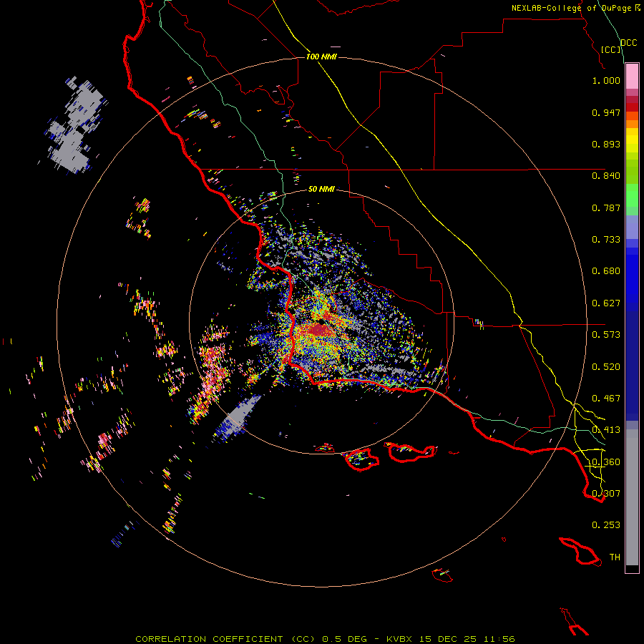644x644 pixels.
Task: Click the gray wedge echo southwest of radar
Action: pyautogui.click(x=238, y=418)
